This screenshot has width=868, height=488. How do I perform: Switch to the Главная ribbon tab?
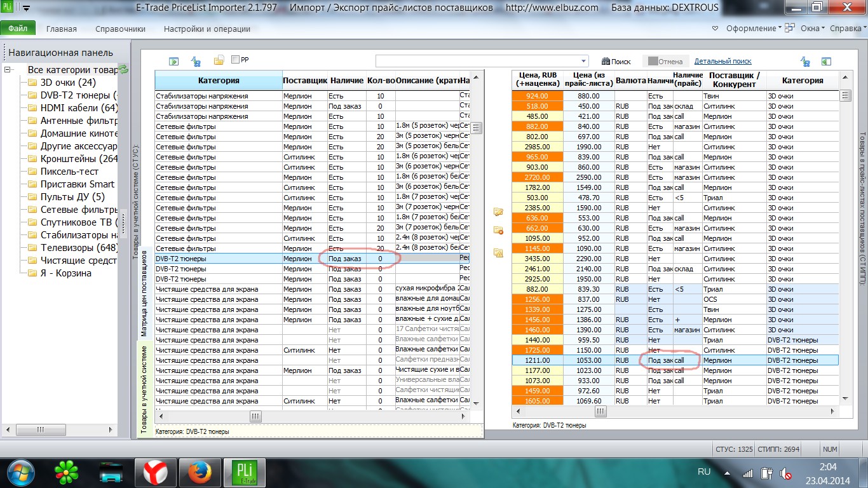62,29
